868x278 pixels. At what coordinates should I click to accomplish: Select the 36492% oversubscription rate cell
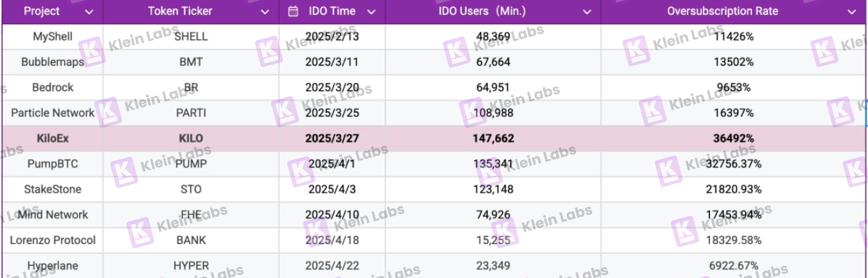pos(733,138)
